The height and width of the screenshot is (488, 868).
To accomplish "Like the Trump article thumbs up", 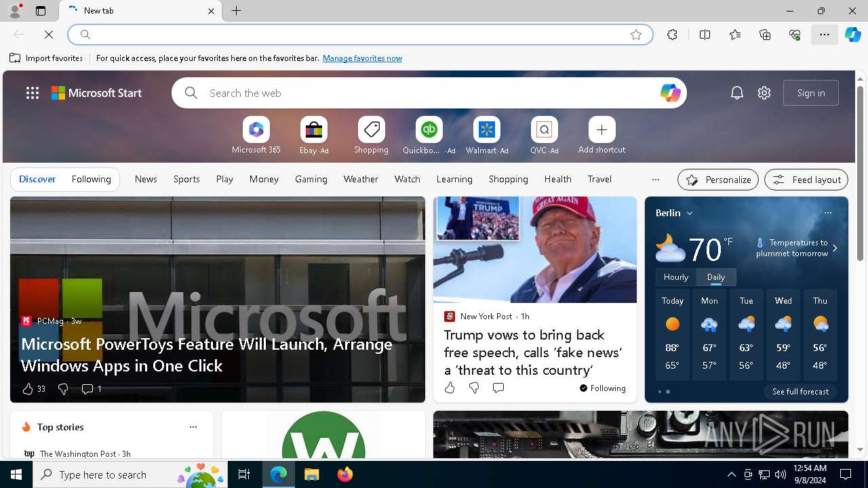I will [450, 388].
